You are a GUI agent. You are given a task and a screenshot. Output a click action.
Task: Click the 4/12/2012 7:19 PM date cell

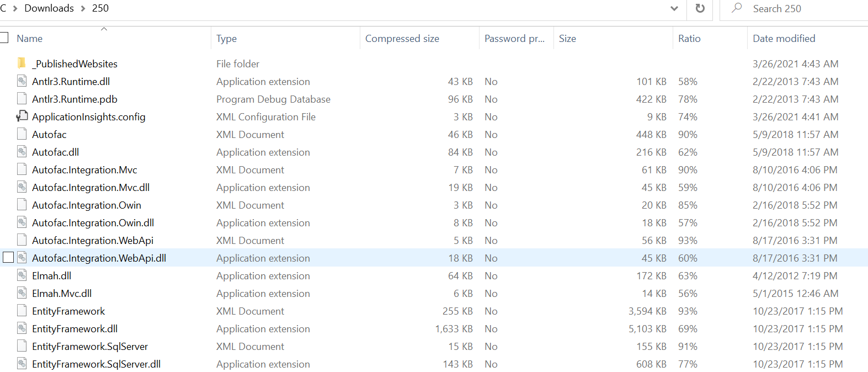click(x=795, y=276)
